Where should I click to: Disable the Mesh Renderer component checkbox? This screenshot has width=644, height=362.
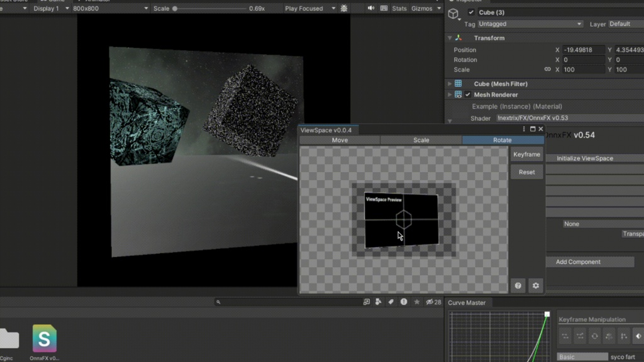pyautogui.click(x=467, y=94)
